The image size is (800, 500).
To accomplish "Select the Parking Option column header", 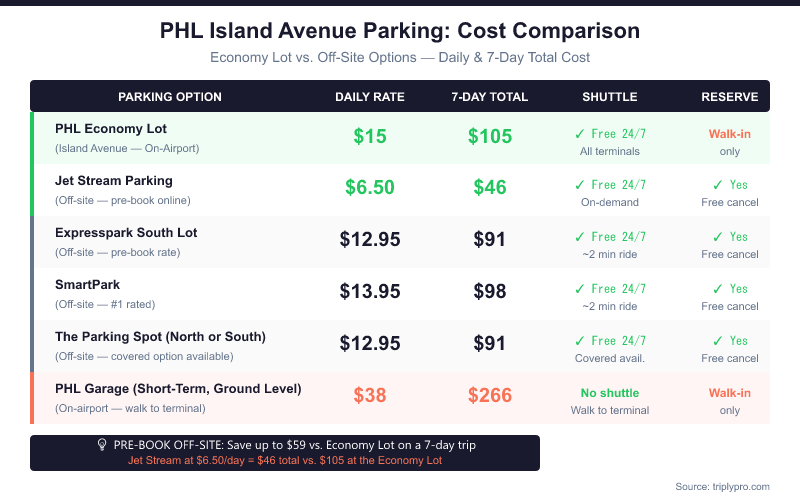I will 170,97.
